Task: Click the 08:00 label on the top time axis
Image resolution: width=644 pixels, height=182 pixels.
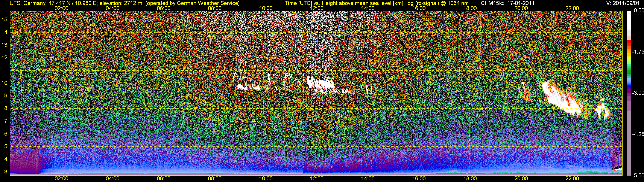Action: 215,8
